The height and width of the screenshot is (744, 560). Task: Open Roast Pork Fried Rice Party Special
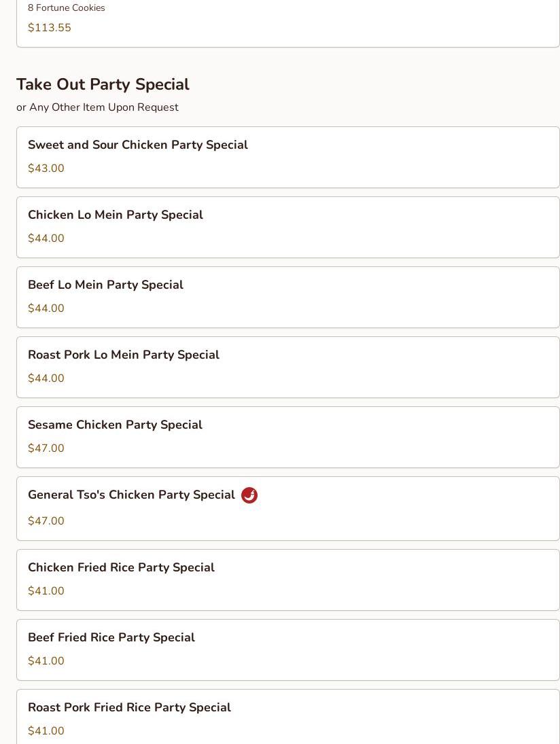pyautogui.click(x=129, y=707)
